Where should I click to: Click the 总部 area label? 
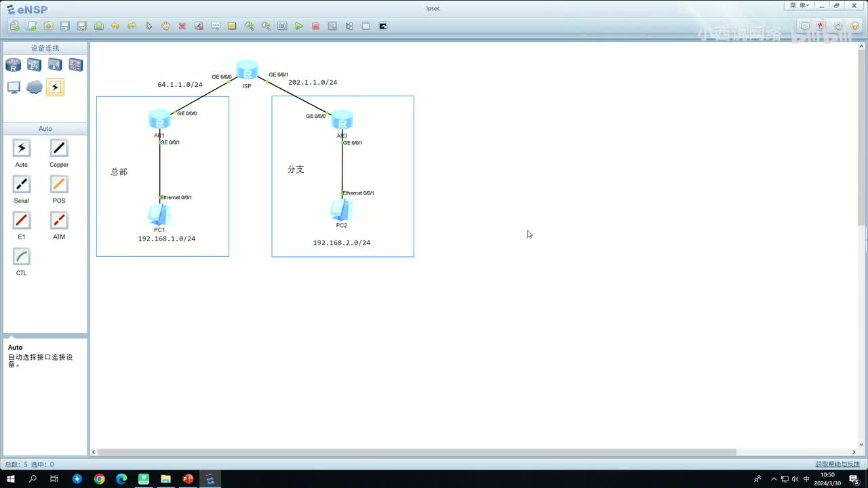[x=119, y=172]
